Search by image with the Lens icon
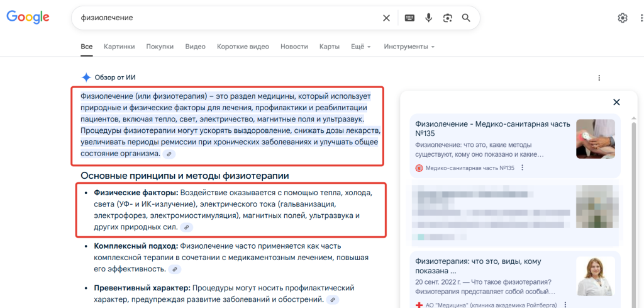Image resolution: width=644 pixels, height=308 pixels. tap(447, 18)
